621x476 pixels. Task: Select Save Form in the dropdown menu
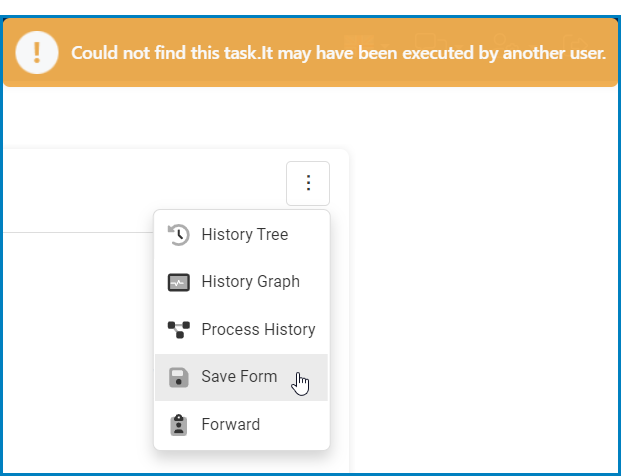[239, 377]
